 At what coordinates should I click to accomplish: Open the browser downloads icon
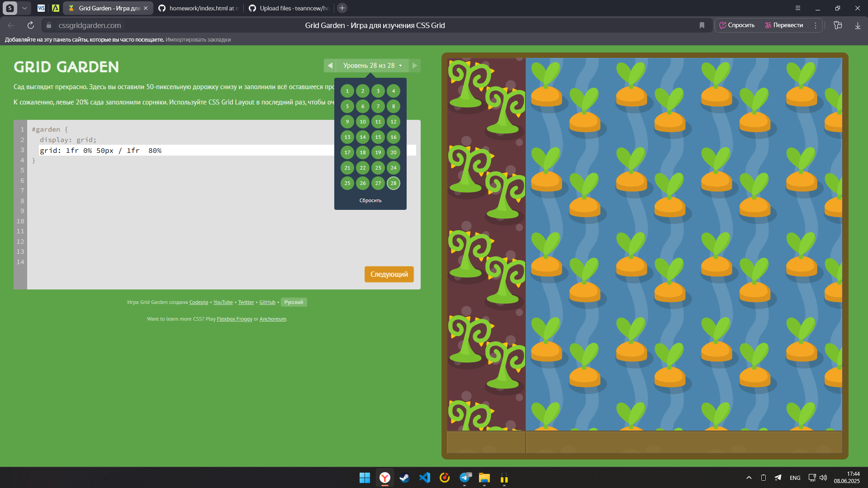point(857,25)
